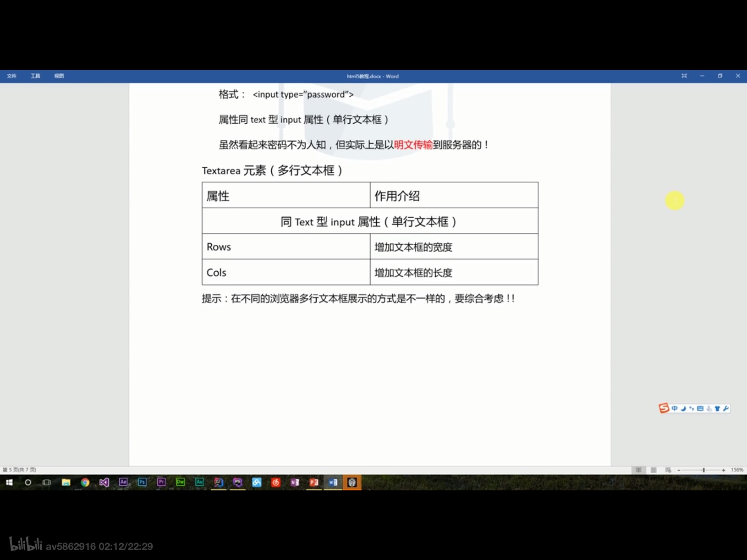
Task: Change Sogou skin using the shirt icon
Action: (x=717, y=408)
